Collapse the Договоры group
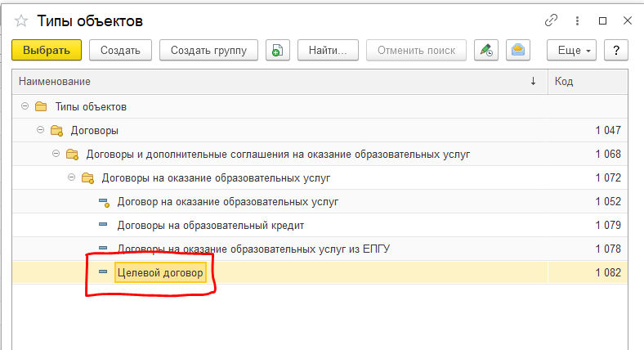The image size is (644, 350). [40, 130]
